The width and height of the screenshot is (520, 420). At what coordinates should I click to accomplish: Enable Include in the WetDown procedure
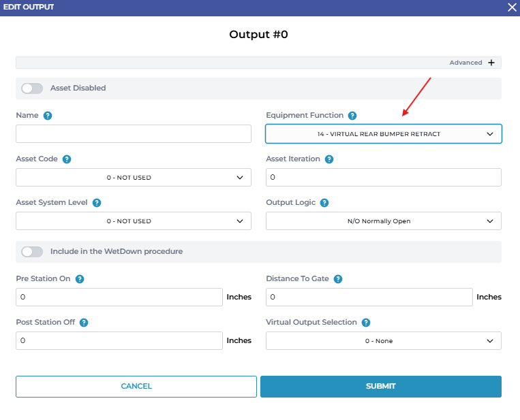coord(32,252)
